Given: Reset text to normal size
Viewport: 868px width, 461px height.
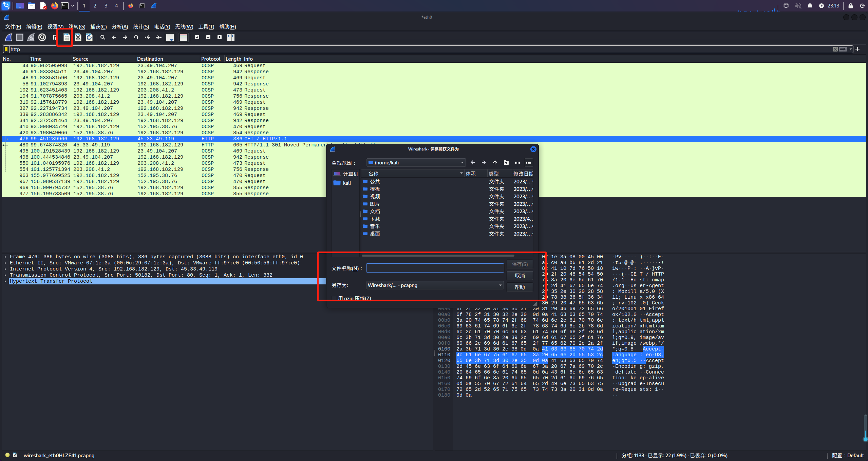Looking at the screenshot, I should pyautogui.click(x=220, y=37).
